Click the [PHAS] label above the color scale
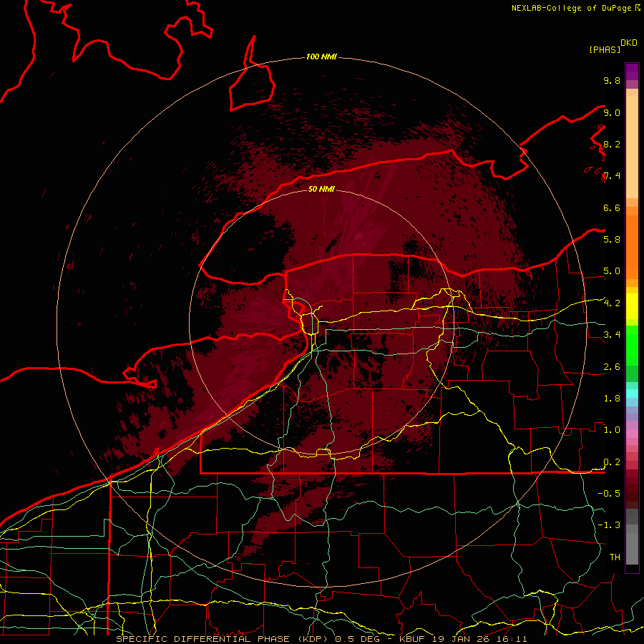 [605, 49]
